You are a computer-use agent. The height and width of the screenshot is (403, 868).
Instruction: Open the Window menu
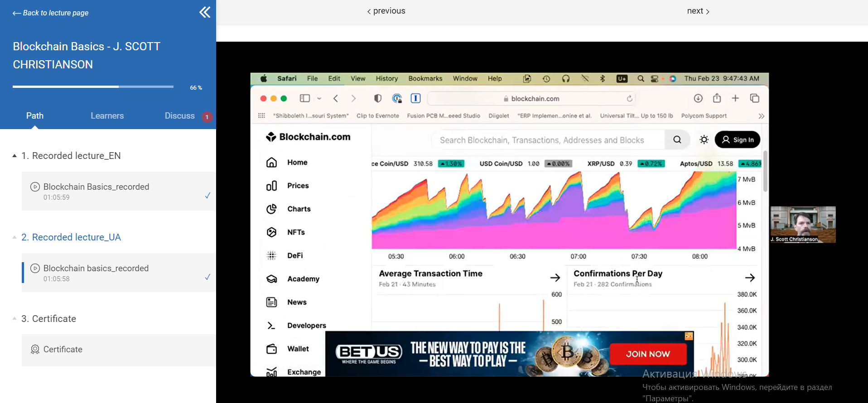(465, 78)
